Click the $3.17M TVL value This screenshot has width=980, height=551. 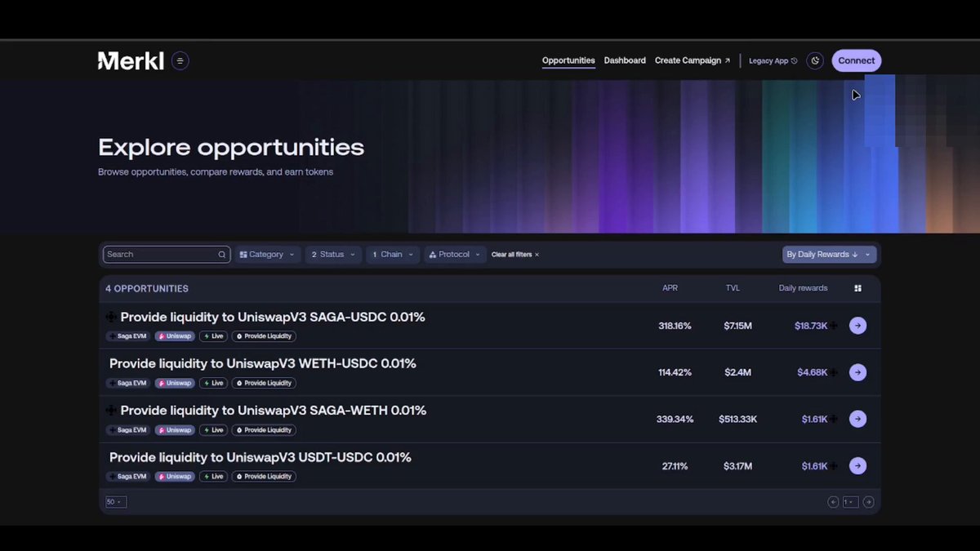tap(737, 466)
